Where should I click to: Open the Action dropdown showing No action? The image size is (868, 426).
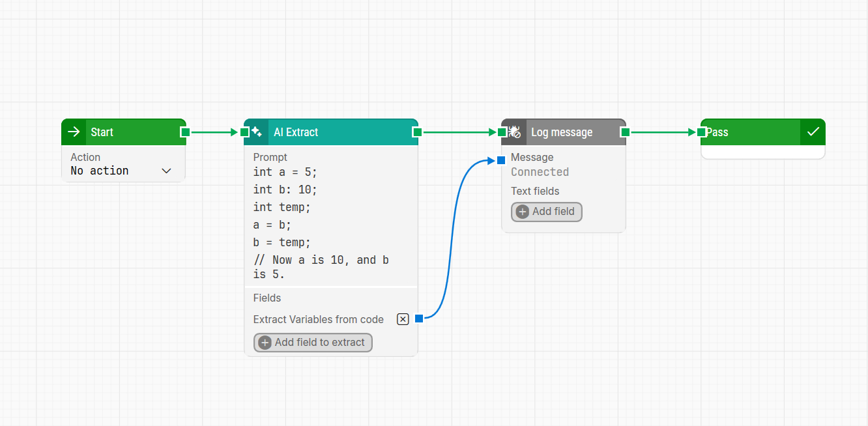[x=121, y=171]
